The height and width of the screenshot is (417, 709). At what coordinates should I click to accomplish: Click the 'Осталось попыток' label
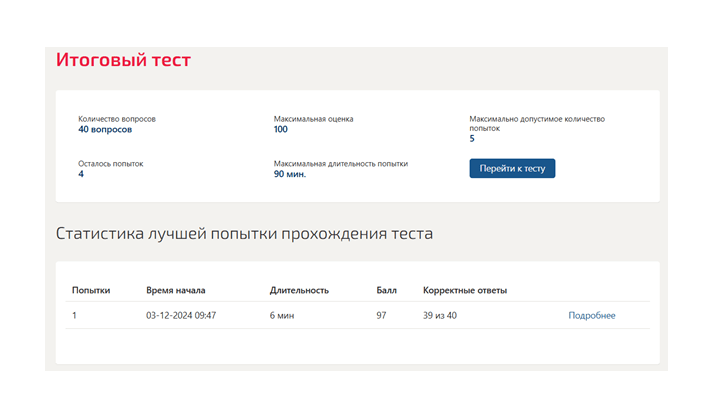tap(110, 164)
